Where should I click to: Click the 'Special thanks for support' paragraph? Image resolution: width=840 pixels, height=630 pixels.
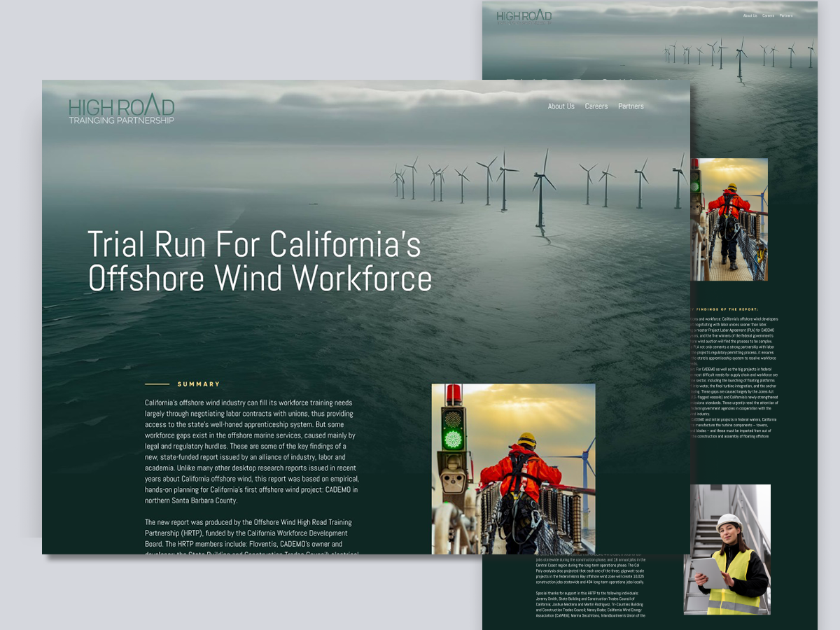[590, 604]
